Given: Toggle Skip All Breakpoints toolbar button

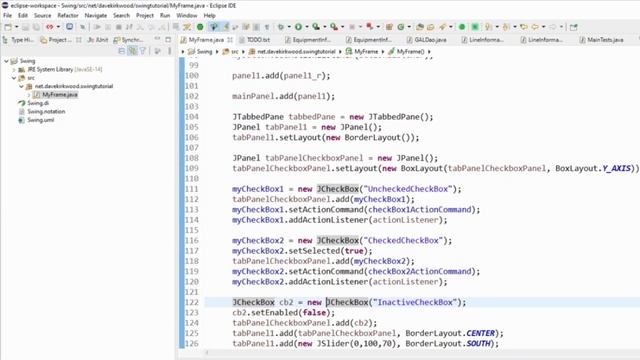Looking at the screenshot, I should 82,27.
